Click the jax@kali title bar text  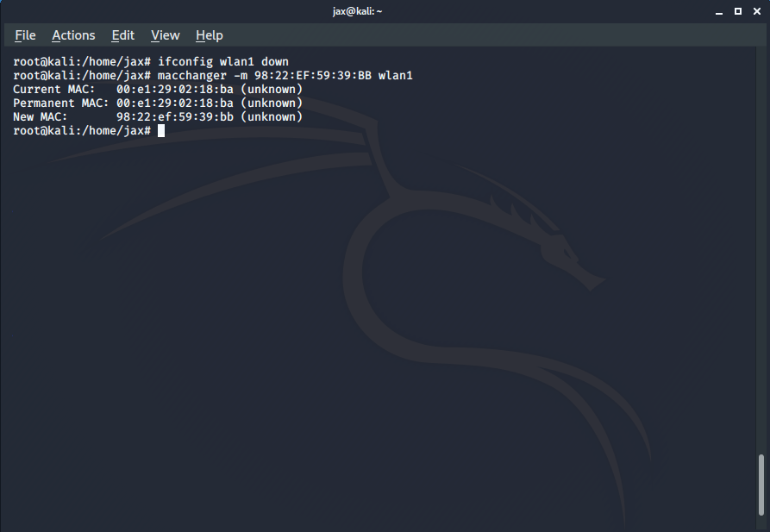click(358, 11)
